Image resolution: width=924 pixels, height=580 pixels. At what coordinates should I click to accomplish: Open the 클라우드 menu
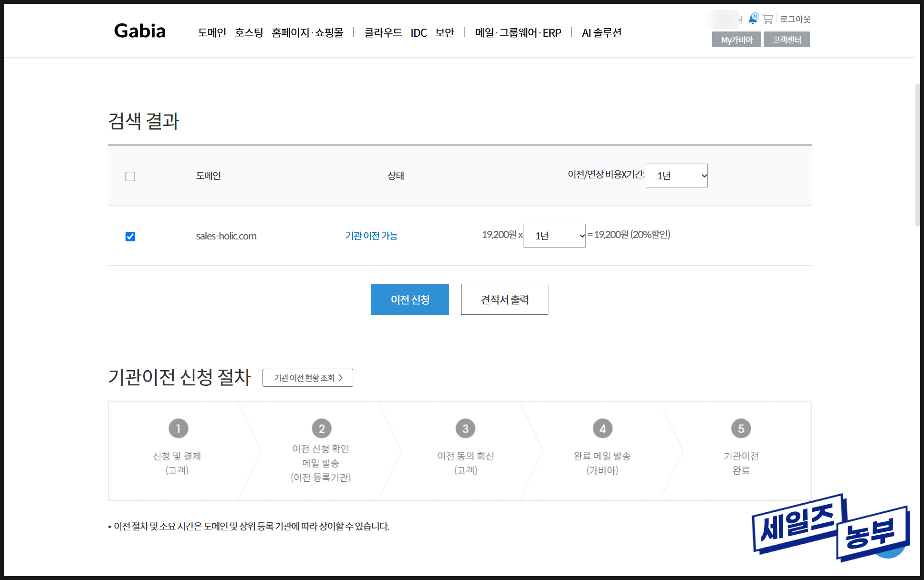tap(383, 32)
